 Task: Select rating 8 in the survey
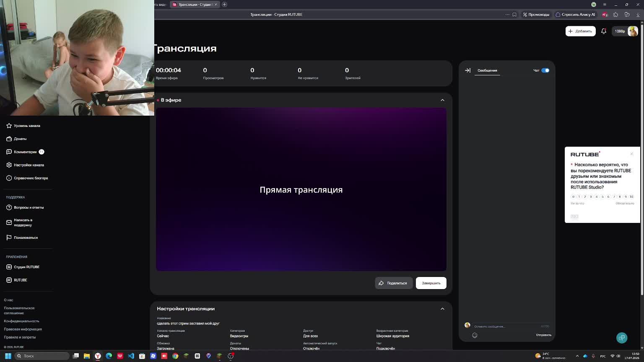click(620, 197)
